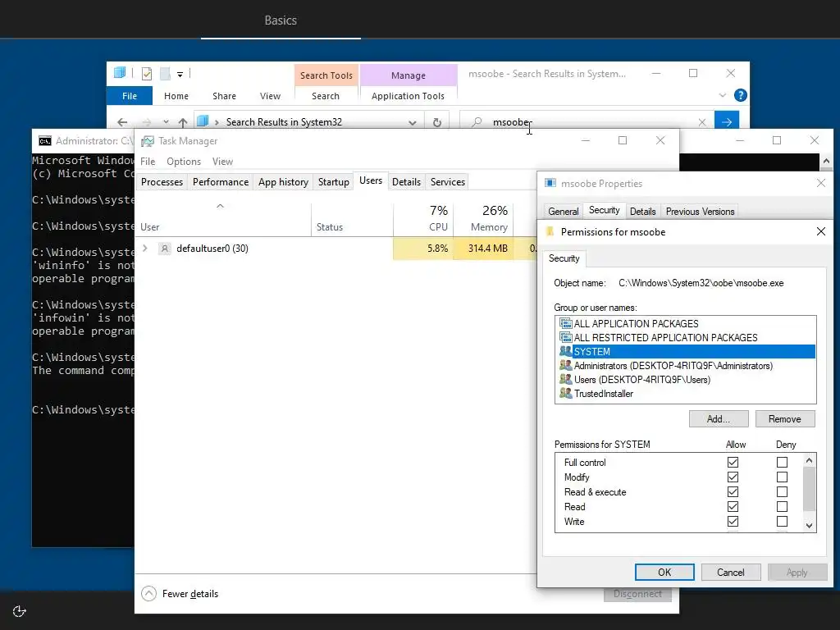The height and width of the screenshot is (630, 840).
Task: Click the search go arrow button in Explorer
Action: 727,122
